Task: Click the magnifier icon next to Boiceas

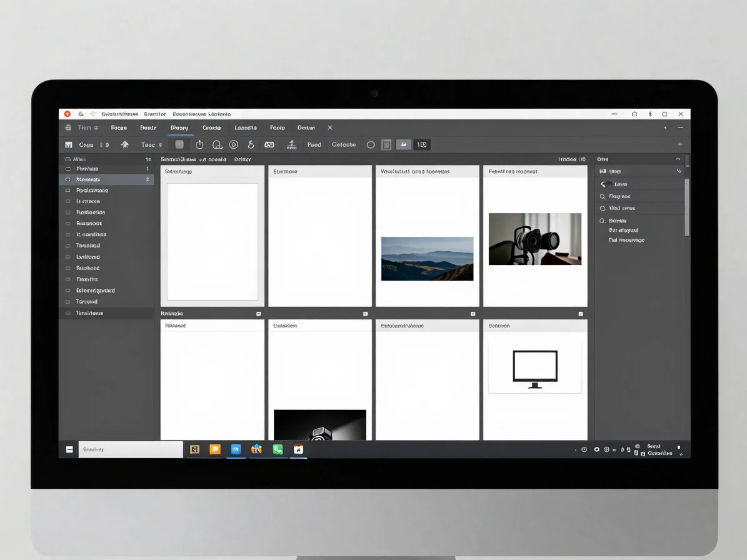Action: pyautogui.click(x=603, y=221)
